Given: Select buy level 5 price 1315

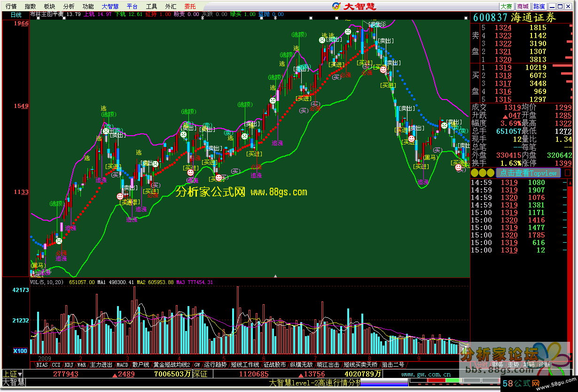Looking at the screenshot, I should tap(503, 100).
